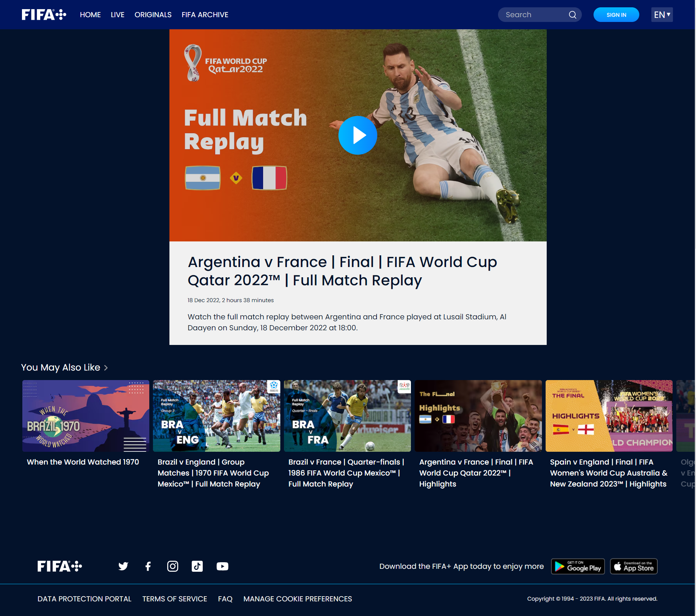Expand the You May Also Like section

(x=106, y=368)
